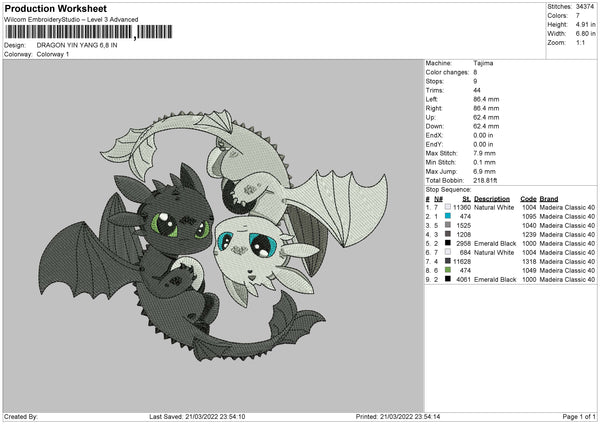The width and height of the screenshot is (600, 424).
Task: Click the total stitches value 34374
Action: pos(585,7)
